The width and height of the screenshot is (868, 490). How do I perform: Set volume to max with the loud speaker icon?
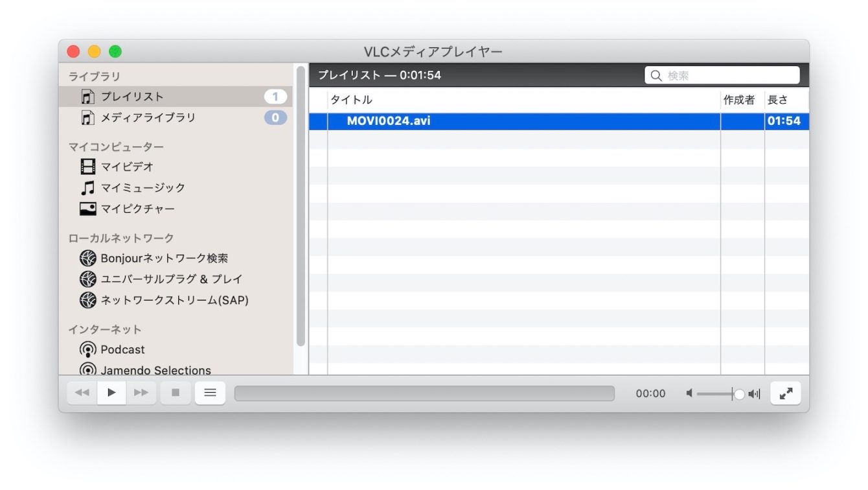pyautogui.click(x=754, y=393)
